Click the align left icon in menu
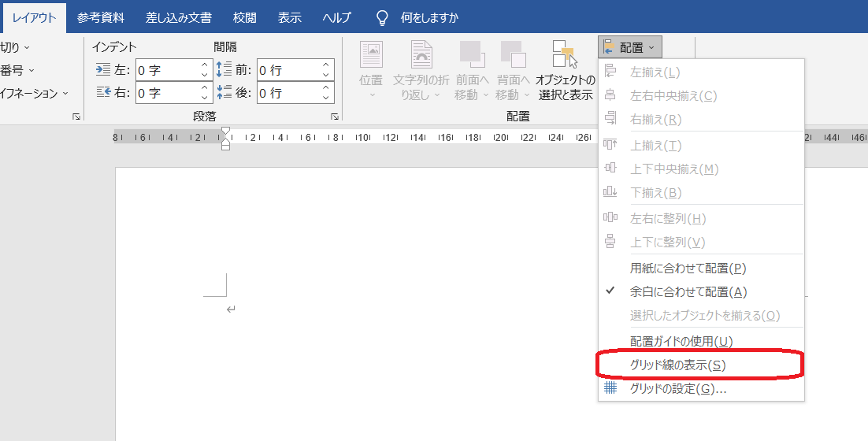 click(610, 72)
